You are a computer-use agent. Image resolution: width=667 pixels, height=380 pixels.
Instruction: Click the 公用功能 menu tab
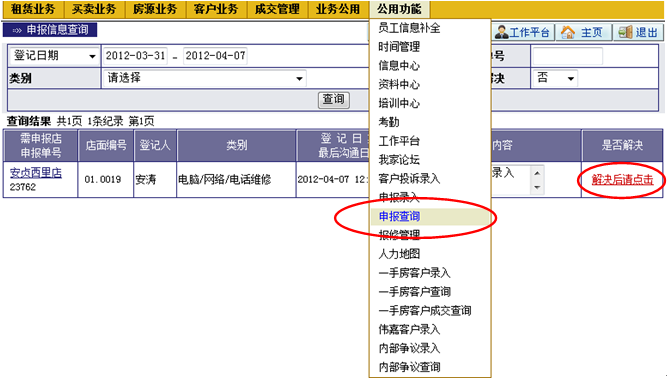click(399, 9)
